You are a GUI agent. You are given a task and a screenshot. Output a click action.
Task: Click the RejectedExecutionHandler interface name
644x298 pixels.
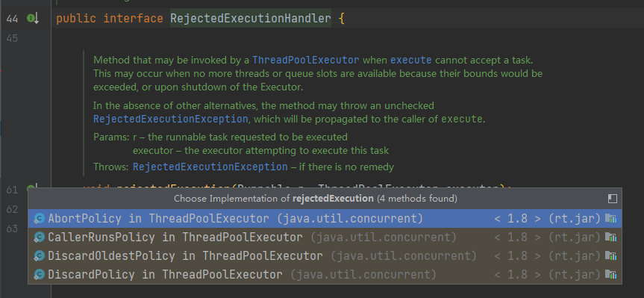tap(251, 19)
